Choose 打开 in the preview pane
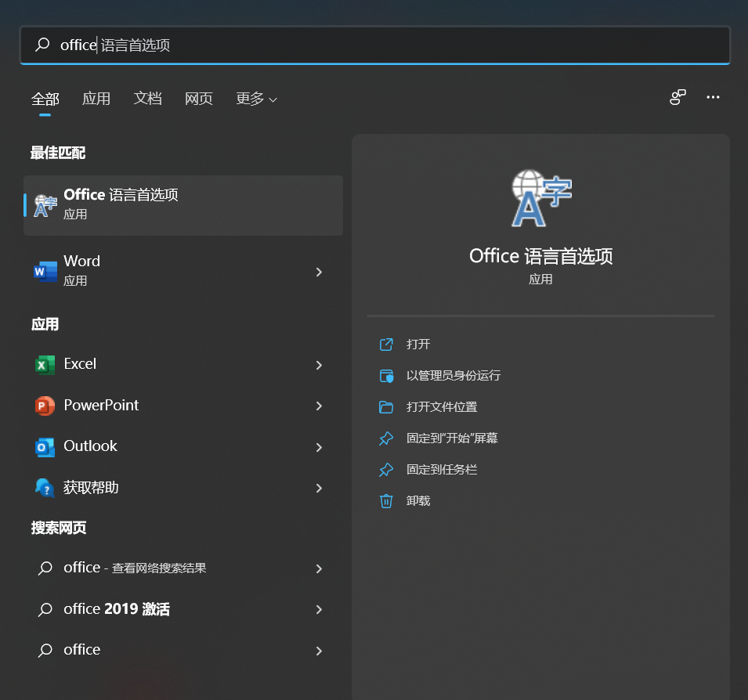Screen dimensions: 748x700 (418, 345)
